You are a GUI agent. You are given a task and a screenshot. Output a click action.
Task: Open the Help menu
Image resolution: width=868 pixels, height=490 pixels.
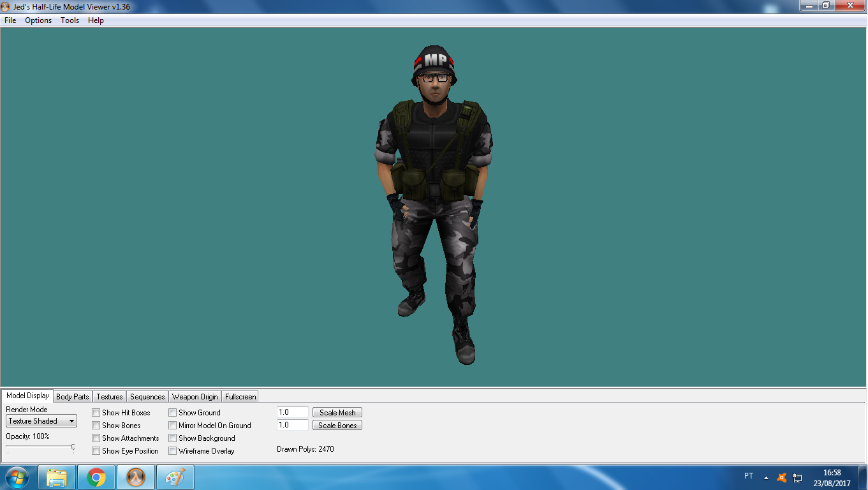(x=96, y=20)
